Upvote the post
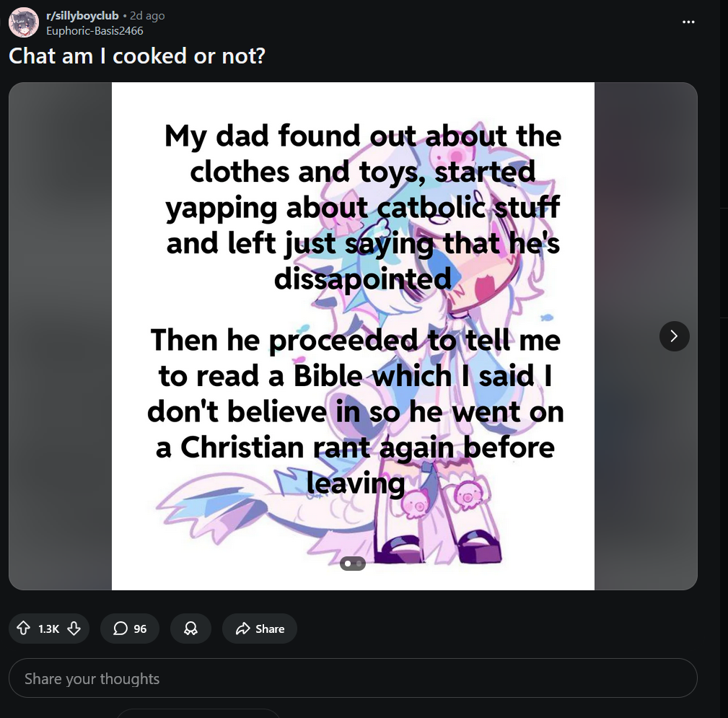The image size is (728, 718). [23, 629]
